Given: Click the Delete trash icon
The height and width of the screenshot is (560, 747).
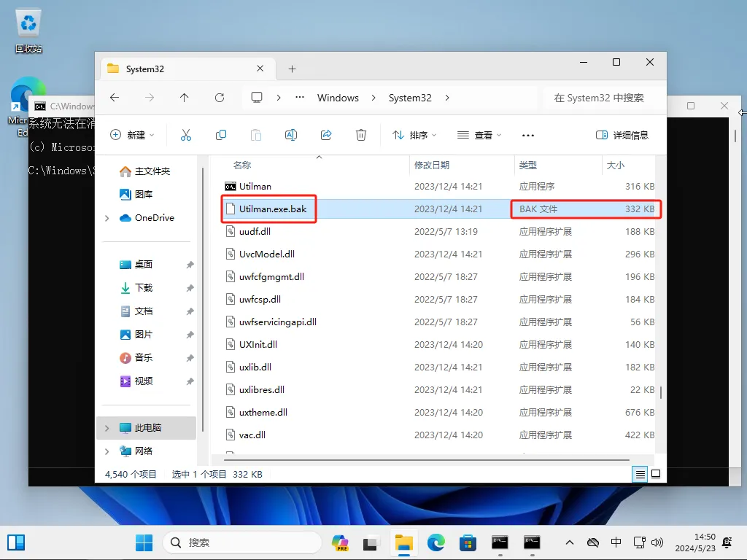Looking at the screenshot, I should pos(361,135).
